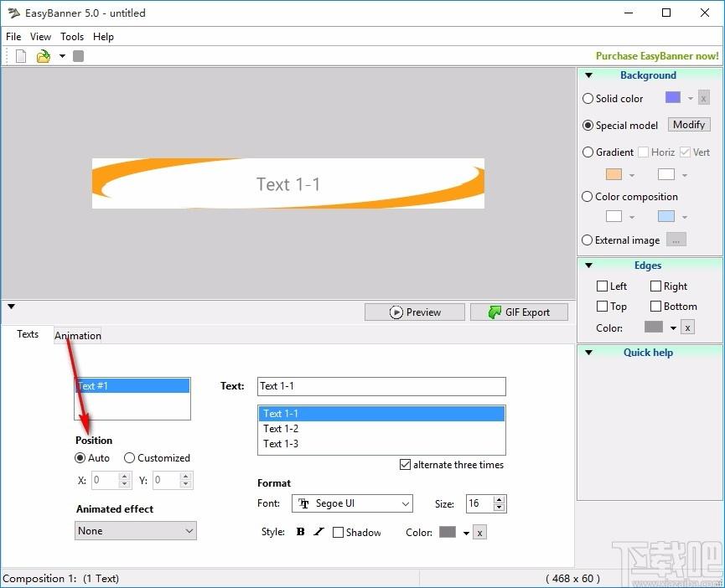725x588 pixels.
Task: Select the Customized position radio button
Action: tap(129, 457)
